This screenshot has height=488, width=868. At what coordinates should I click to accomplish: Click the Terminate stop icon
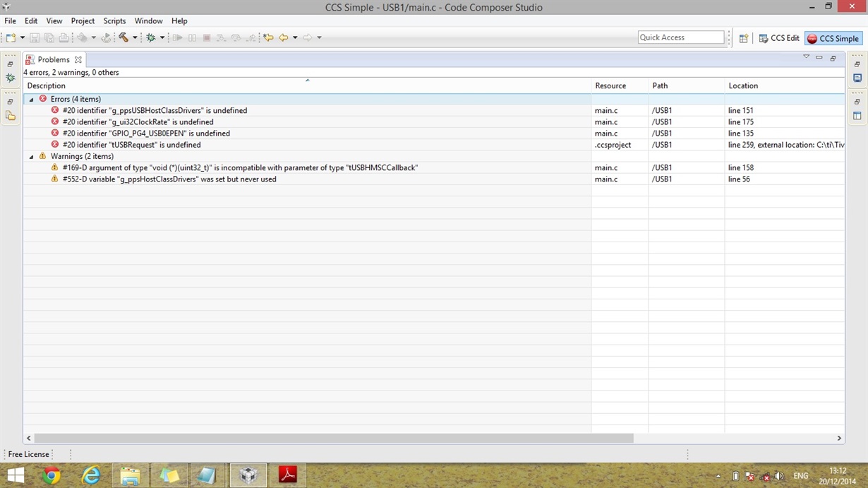pyautogui.click(x=207, y=37)
